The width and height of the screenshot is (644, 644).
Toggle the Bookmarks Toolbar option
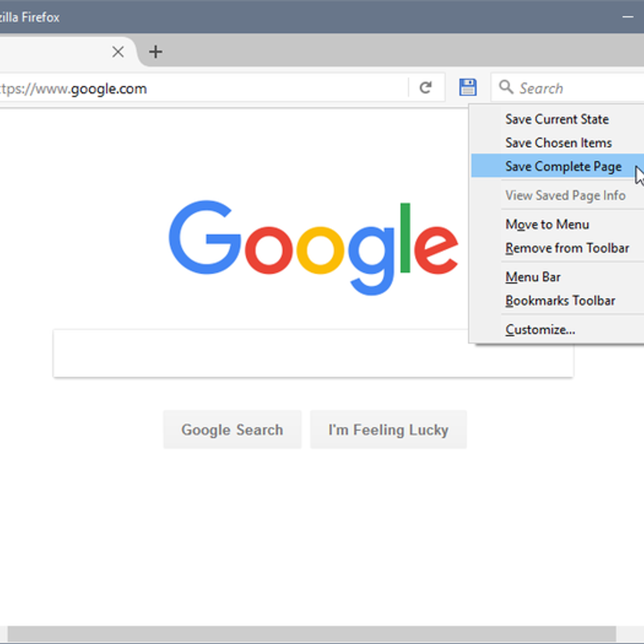click(560, 301)
